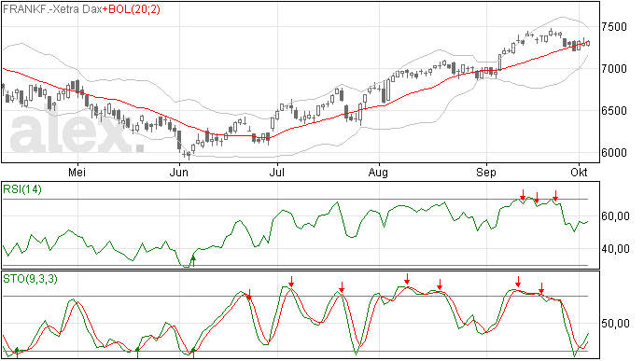Select the Aug month label
Viewport: 644px width, 361px height.
378,172
